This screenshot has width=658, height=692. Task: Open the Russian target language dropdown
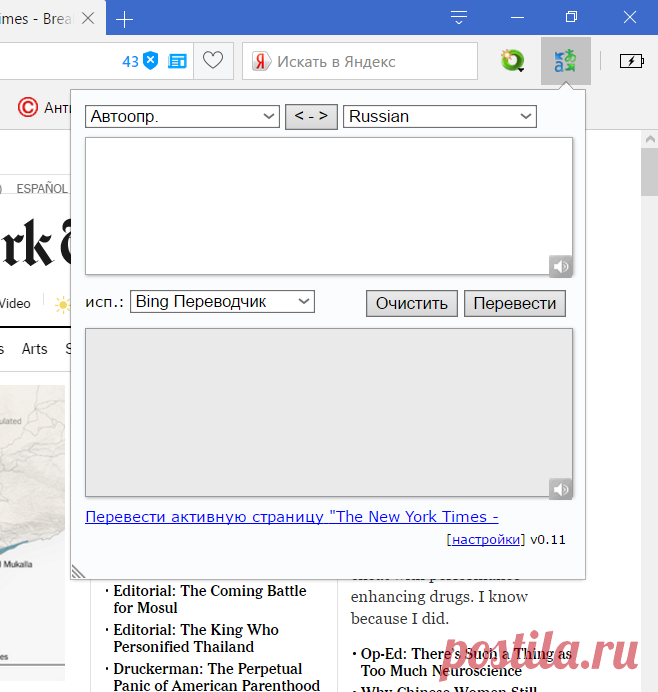point(439,117)
